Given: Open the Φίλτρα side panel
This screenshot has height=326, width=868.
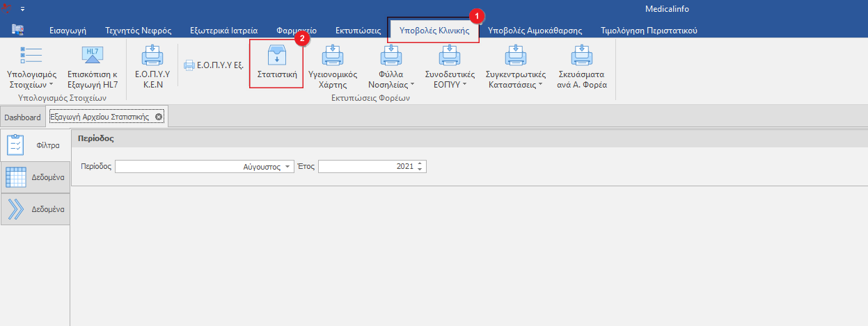Looking at the screenshot, I should pos(35,145).
